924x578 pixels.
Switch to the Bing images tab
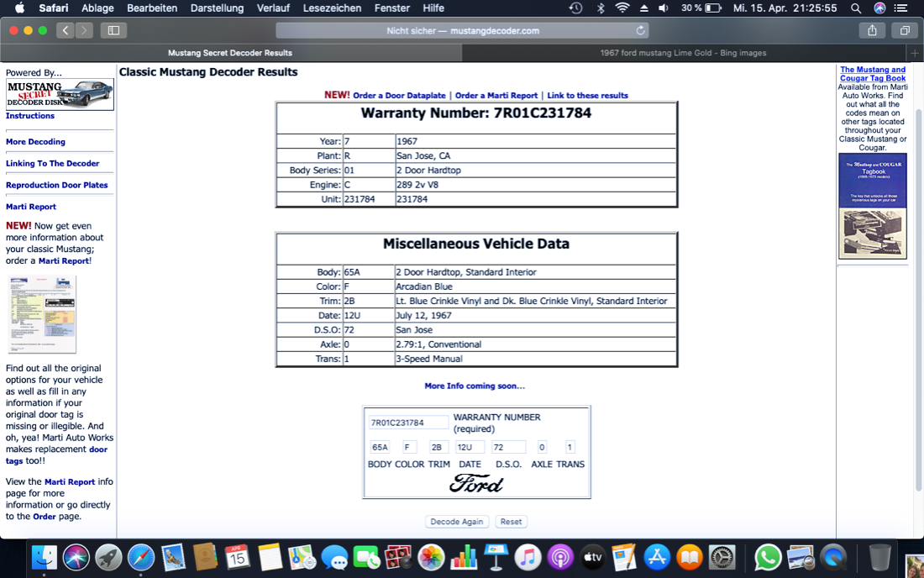click(684, 53)
